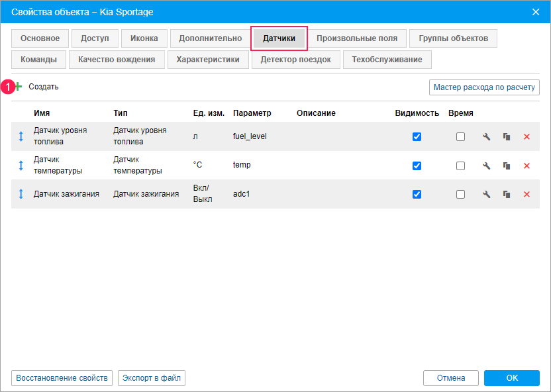The image size is (551, 392).
Task: Close the Kia Sportage properties dialog
Action: tap(536, 12)
